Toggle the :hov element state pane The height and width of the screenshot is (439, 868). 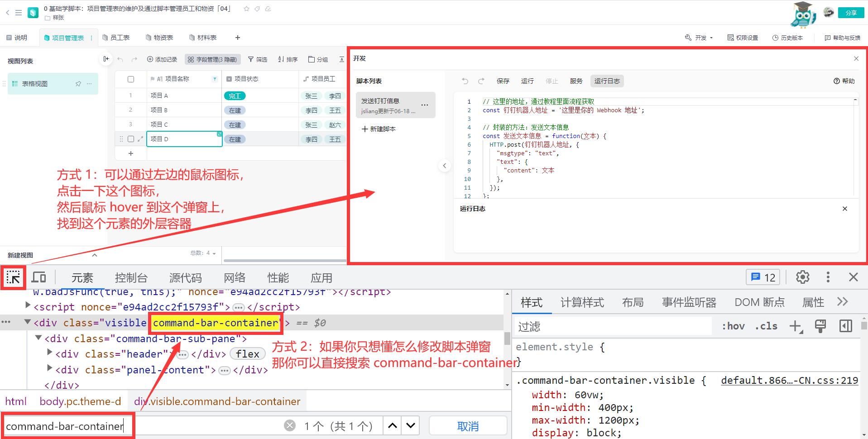click(x=733, y=326)
